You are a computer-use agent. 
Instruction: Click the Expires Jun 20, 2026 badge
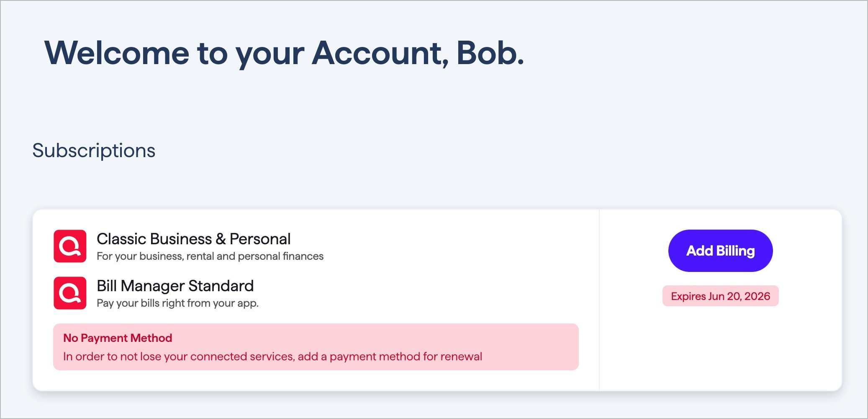tap(720, 296)
